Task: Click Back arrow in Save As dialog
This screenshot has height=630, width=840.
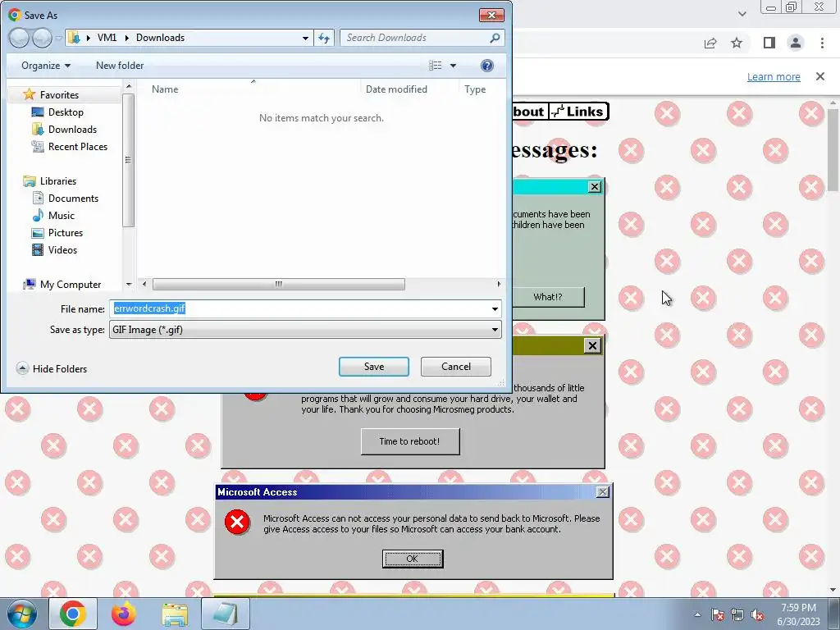Action: pos(19,38)
